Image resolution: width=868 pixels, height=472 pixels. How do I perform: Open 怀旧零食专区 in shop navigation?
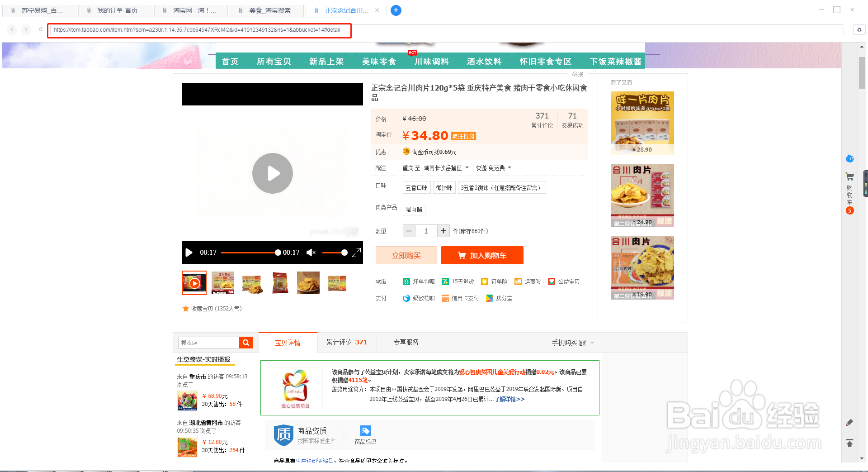pos(546,62)
